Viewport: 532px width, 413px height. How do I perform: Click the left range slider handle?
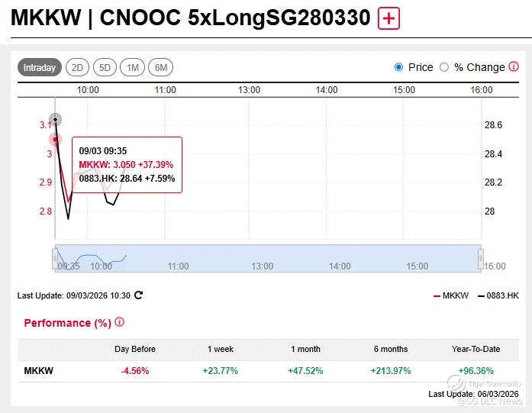pyautogui.click(x=55, y=259)
